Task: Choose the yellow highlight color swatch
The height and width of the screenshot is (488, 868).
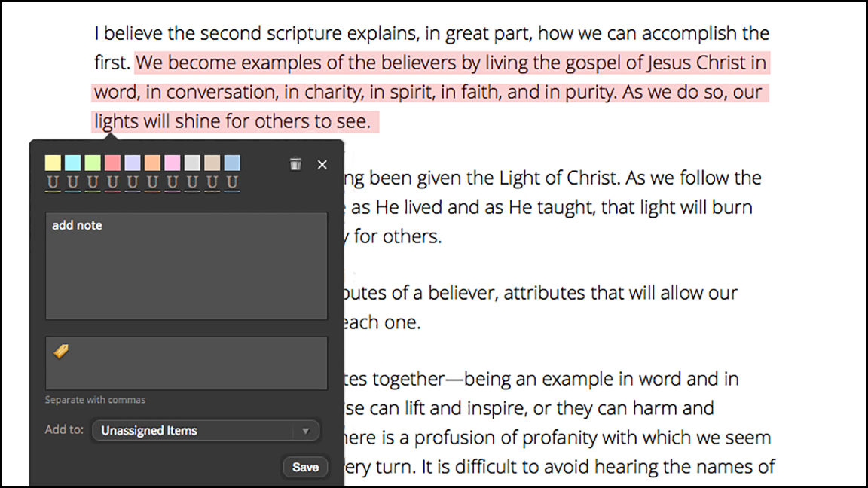Action: point(53,163)
